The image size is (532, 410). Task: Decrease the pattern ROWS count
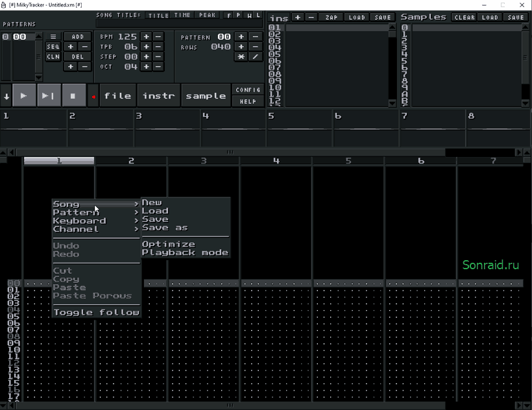(256, 47)
